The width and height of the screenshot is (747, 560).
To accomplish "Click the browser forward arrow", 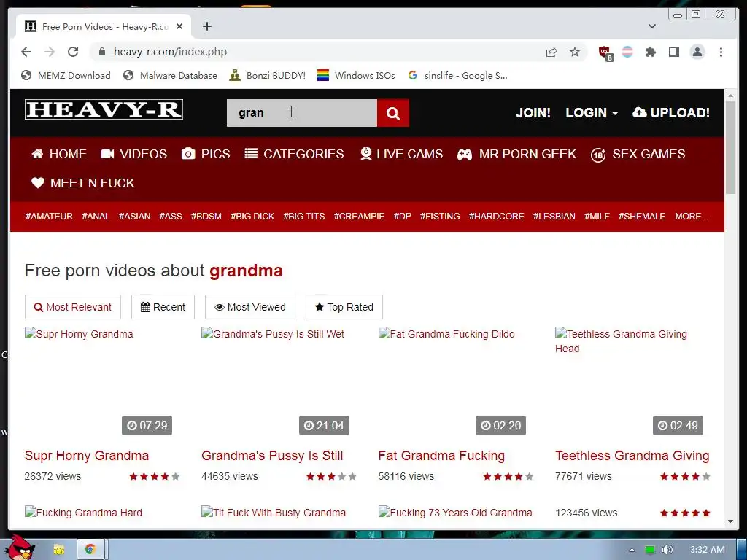I will 50,52.
